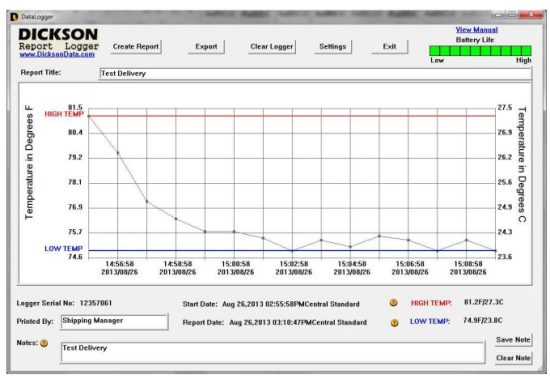
Task: Click the 24.3 Celsius axis value
Action: 505,232
